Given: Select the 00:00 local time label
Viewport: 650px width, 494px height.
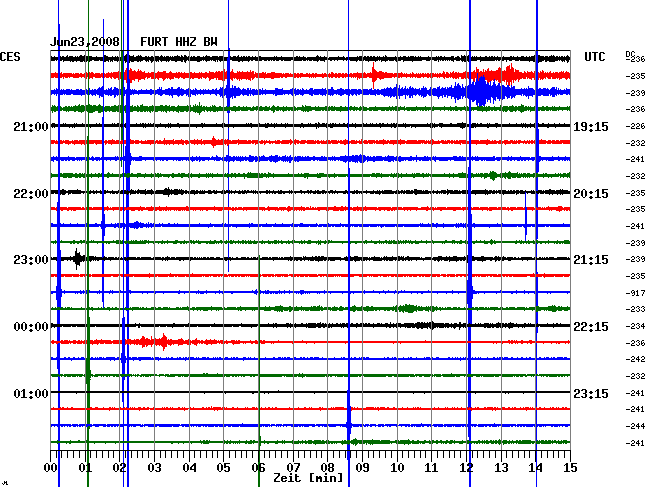Looking at the screenshot, I should point(31,327).
